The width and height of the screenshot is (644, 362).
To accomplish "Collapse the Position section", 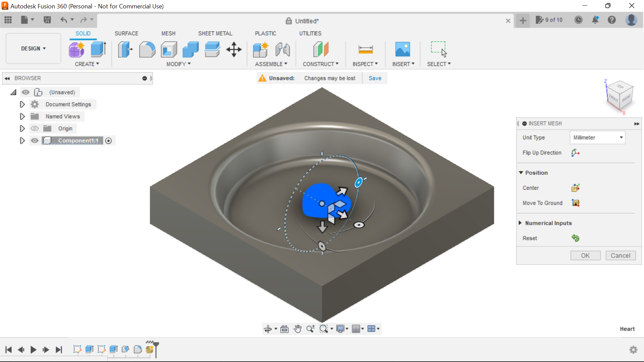I will click(521, 173).
